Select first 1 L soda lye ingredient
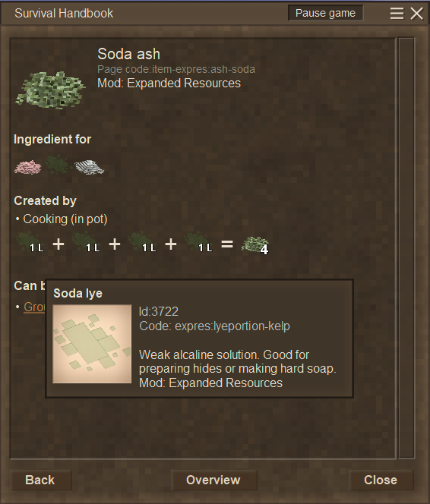Screen dimensions: 430x504 tap(30, 242)
